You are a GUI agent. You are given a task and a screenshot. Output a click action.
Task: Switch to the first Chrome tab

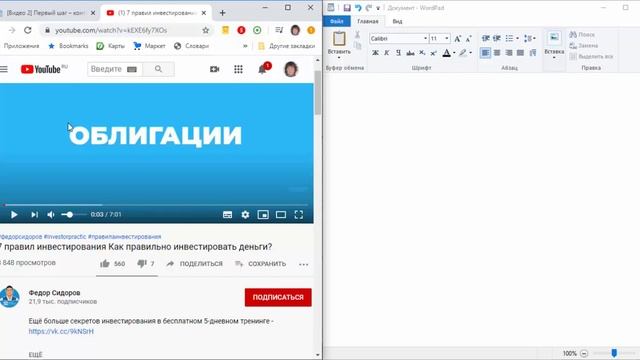point(47,13)
